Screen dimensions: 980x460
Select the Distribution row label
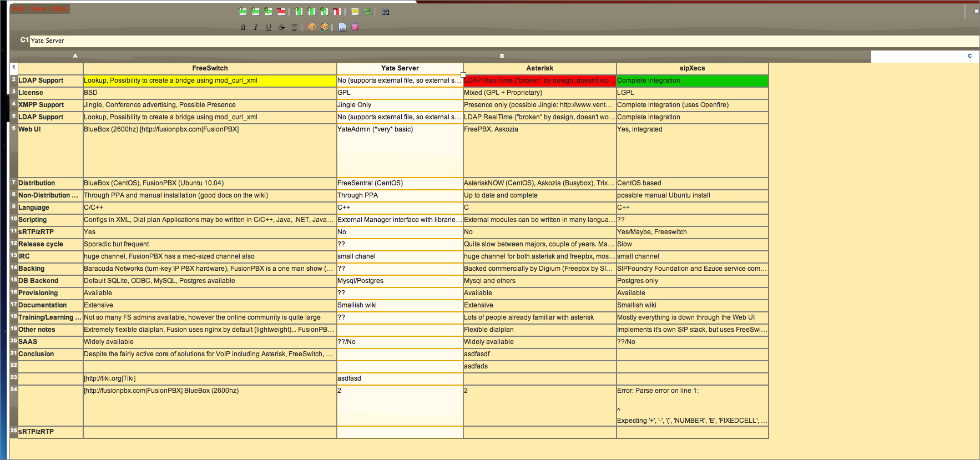pyautogui.click(x=50, y=183)
